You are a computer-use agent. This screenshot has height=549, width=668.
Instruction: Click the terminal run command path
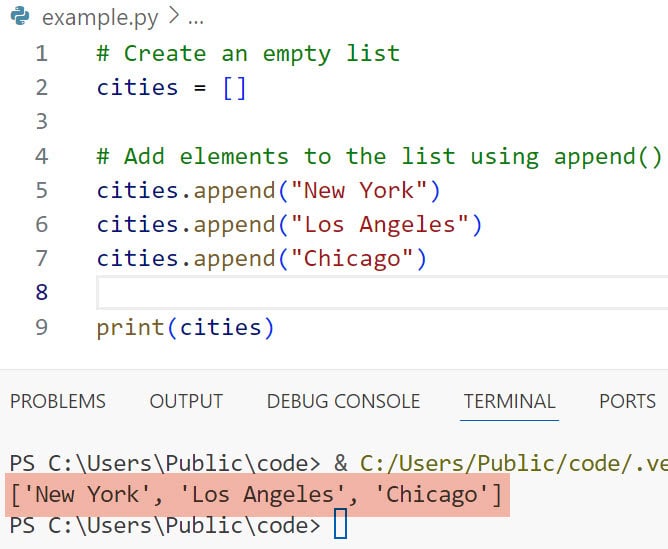click(x=514, y=463)
